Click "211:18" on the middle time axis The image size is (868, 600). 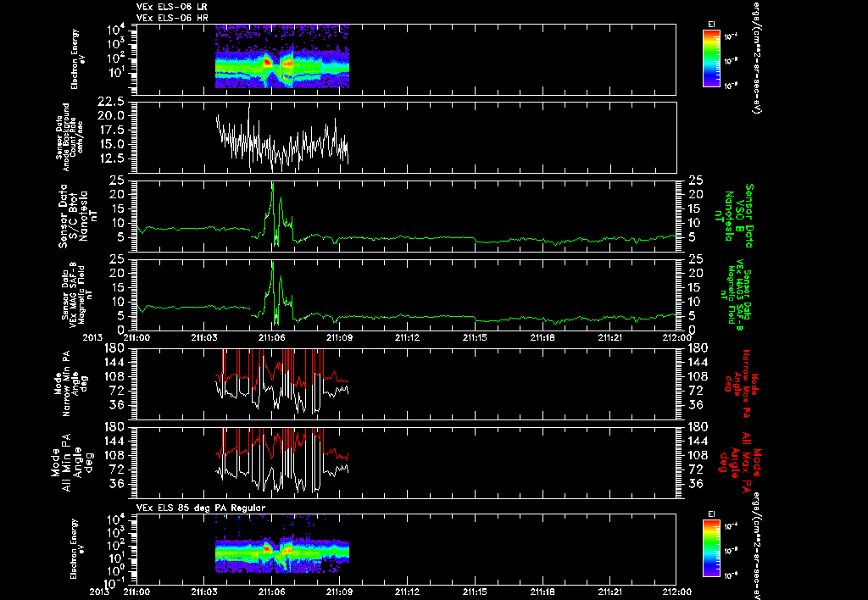(542, 337)
